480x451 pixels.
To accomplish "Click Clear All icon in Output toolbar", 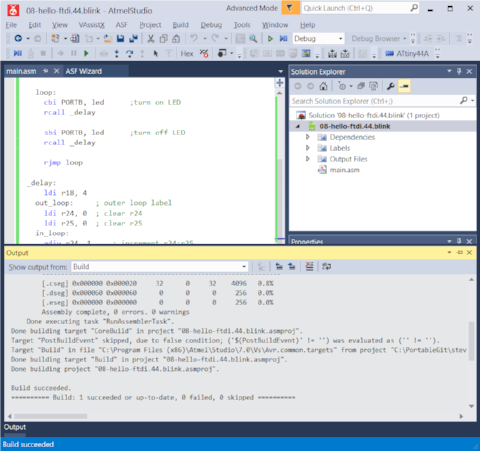I will pos(309,267).
